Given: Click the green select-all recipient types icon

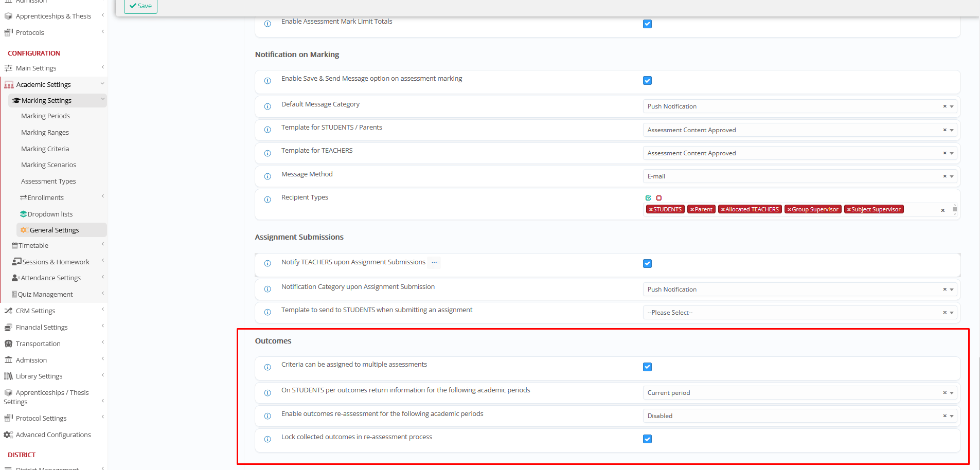Looking at the screenshot, I should click(648, 198).
